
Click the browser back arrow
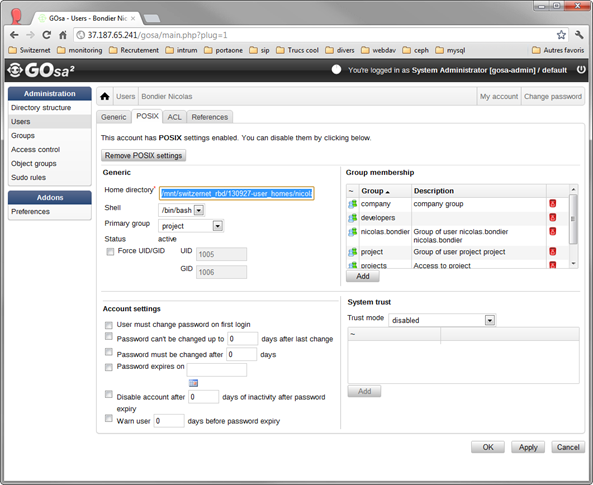click(x=14, y=35)
